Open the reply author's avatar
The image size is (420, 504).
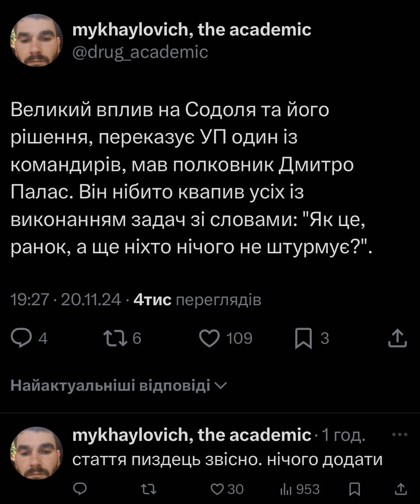click(36, 453)
